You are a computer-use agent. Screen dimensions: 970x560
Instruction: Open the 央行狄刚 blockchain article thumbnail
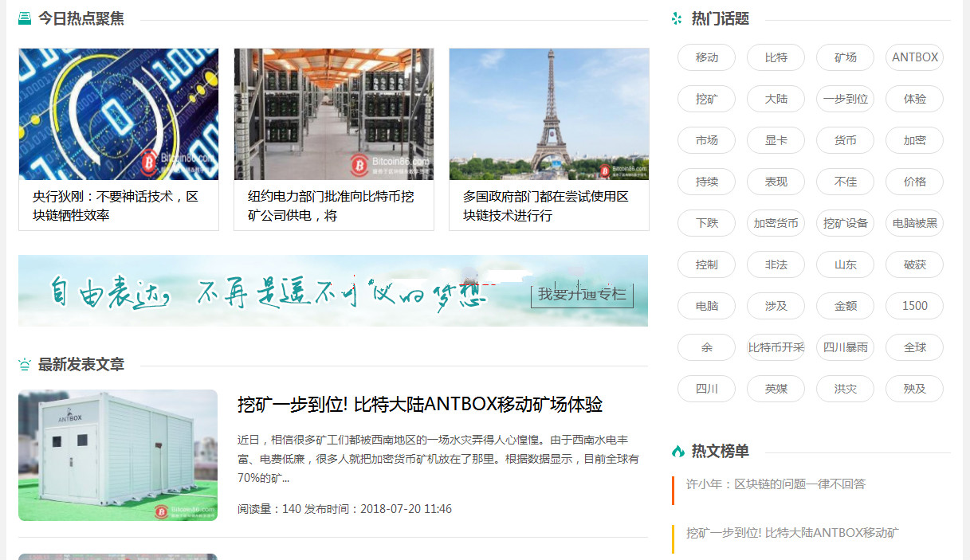pyautogui.click(x=119, y=114)
